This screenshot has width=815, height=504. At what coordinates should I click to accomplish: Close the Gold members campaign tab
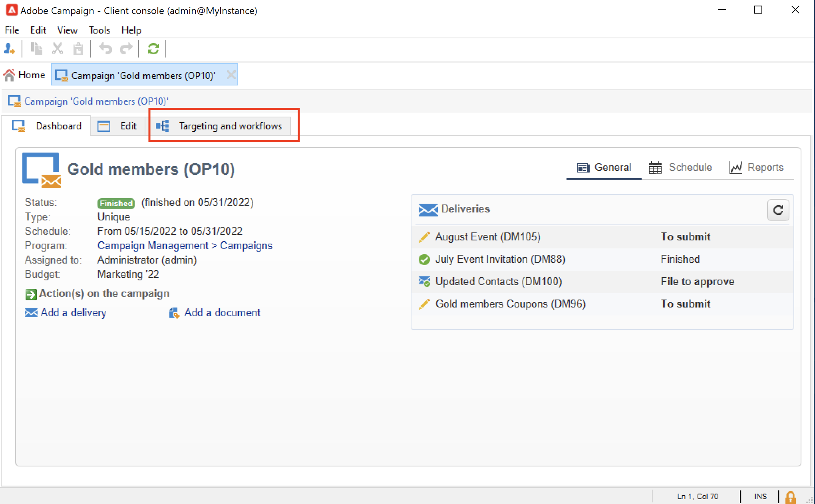[x=231, y=75]
